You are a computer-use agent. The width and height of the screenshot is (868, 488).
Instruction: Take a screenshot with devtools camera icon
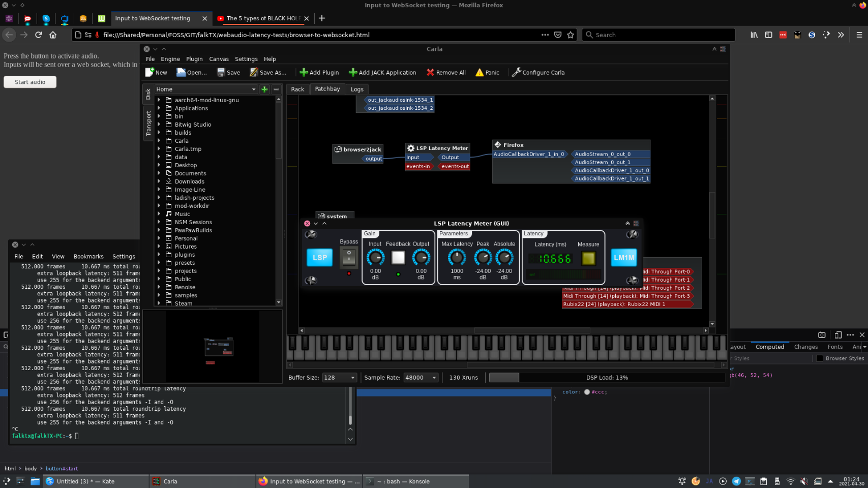(x=822, y=334)
